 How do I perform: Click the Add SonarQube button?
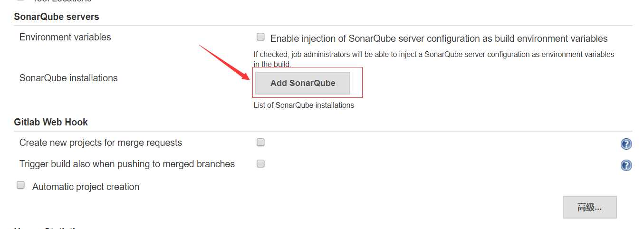(303, 83)
